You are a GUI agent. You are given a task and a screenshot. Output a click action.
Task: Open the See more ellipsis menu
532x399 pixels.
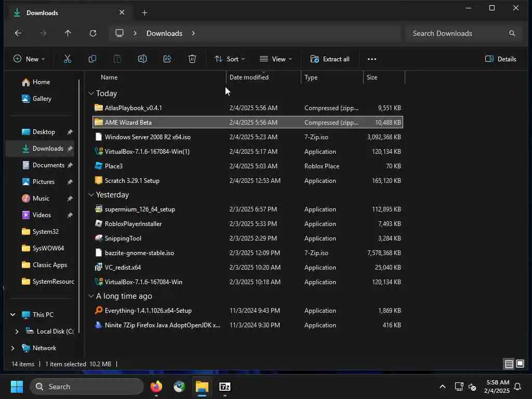pyautogui.click(x=372, y=59)
